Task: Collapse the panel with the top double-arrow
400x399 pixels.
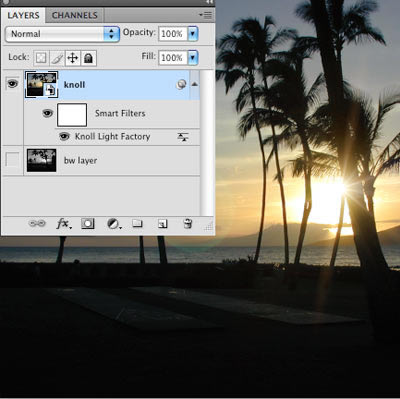Action: [209, 2]
